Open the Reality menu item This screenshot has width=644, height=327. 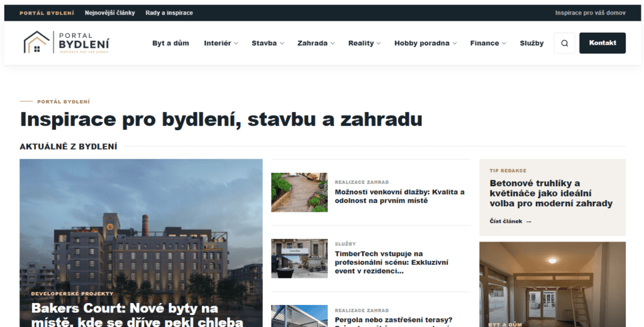[361, 43]
